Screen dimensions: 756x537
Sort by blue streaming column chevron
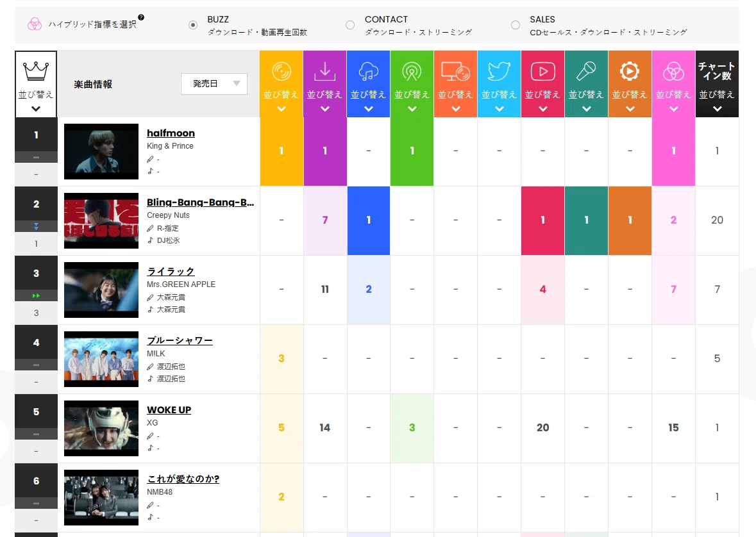tap(368, 109)
